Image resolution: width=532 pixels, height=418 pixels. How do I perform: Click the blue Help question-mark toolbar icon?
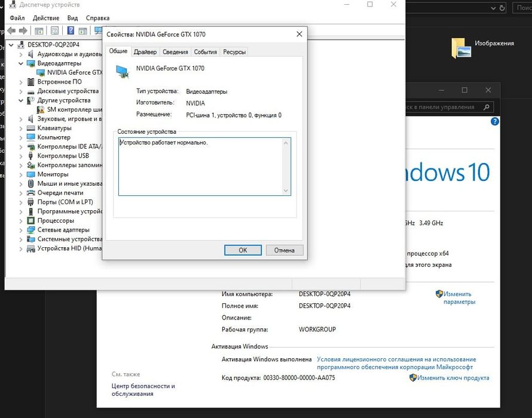pyautogui.click(x=71, y=31)
